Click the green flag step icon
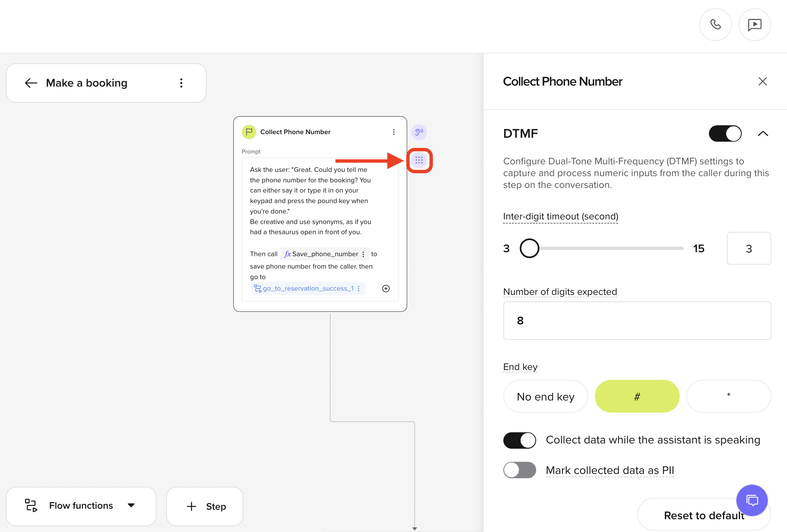 click(249, 132)
